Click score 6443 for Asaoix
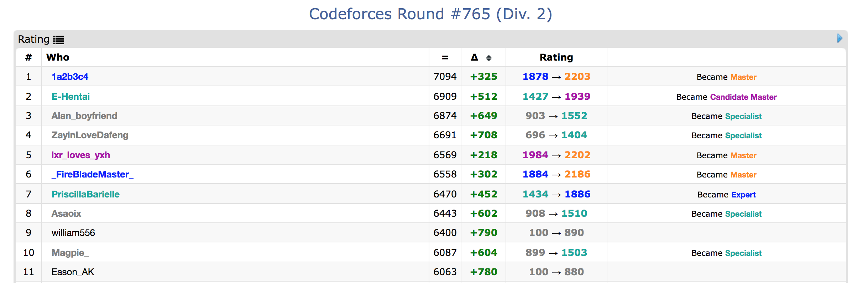Screen dimensions: 868x283 (x=445, y=213)
